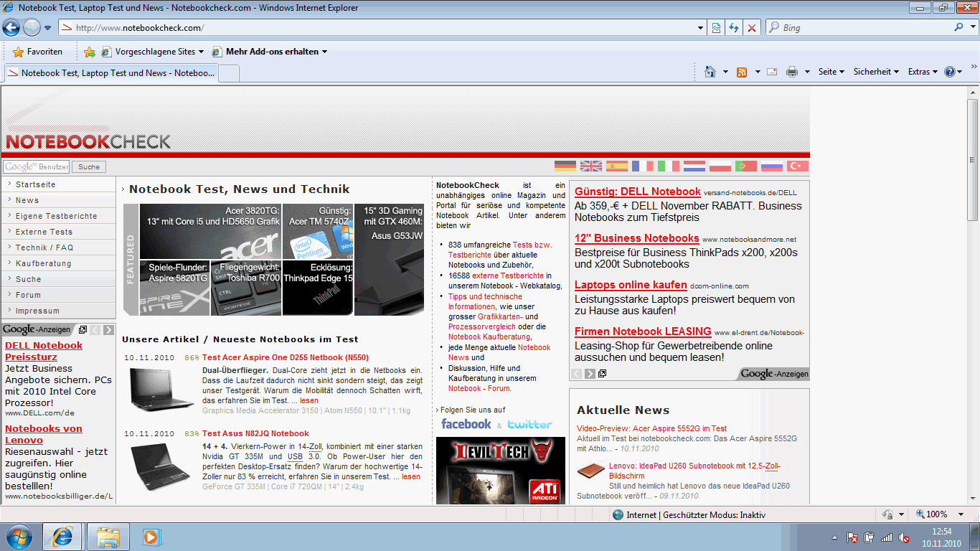Switch language via Polish flag

[720, 166]
